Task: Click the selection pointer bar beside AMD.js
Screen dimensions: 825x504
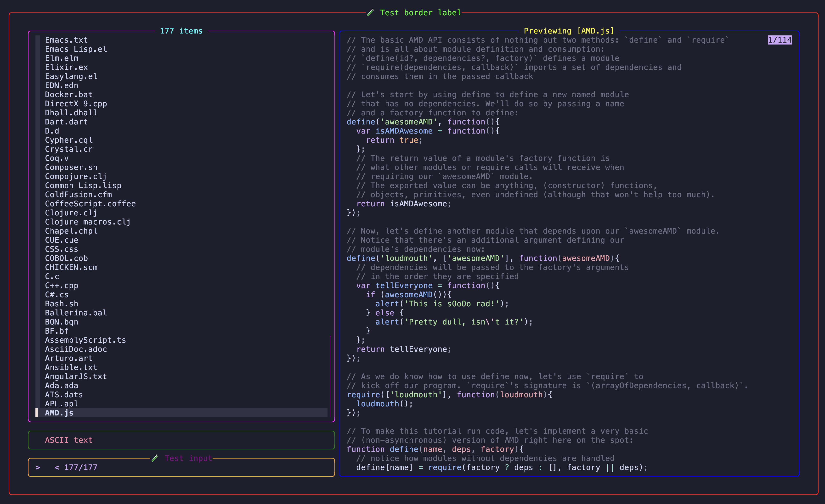Action: pos(37,413)
